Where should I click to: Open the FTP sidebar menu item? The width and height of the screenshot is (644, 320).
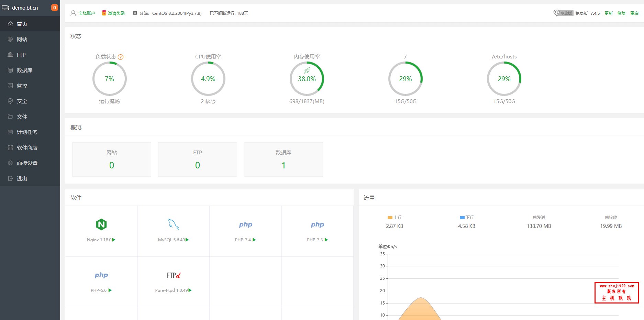30,55
